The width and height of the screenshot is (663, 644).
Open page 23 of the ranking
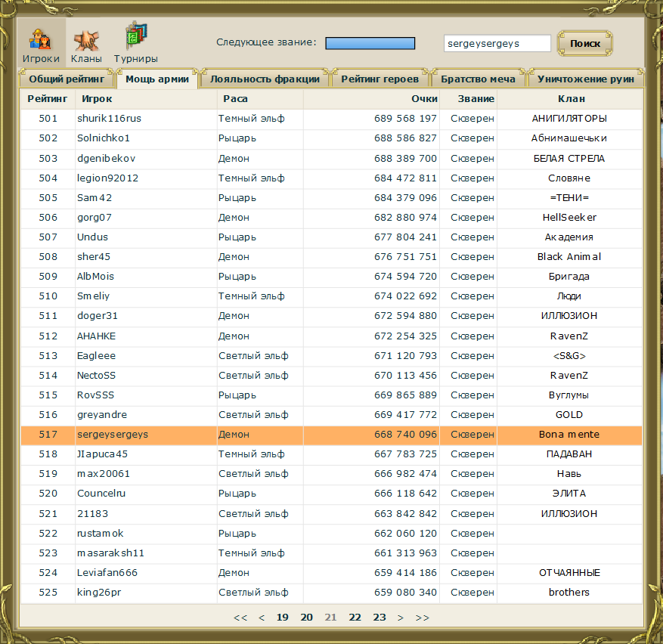(380, 618)
